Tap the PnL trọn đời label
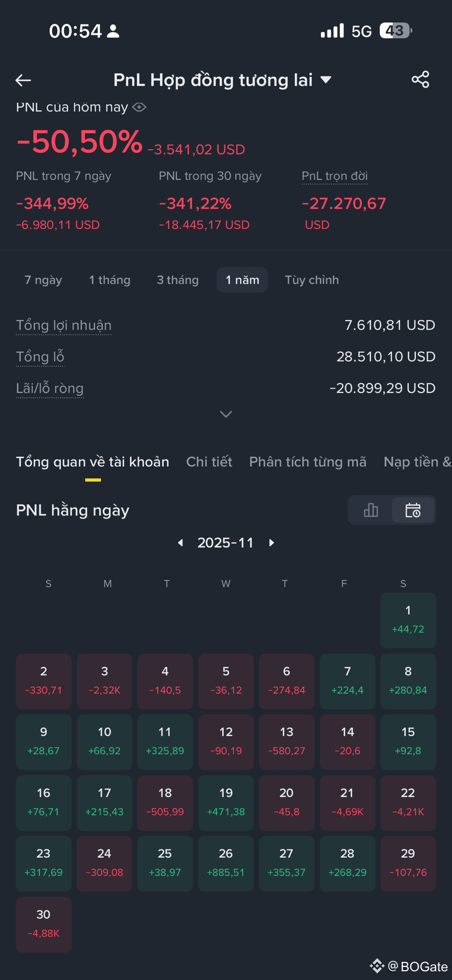 pyautogui.click(x=335, y=176)
